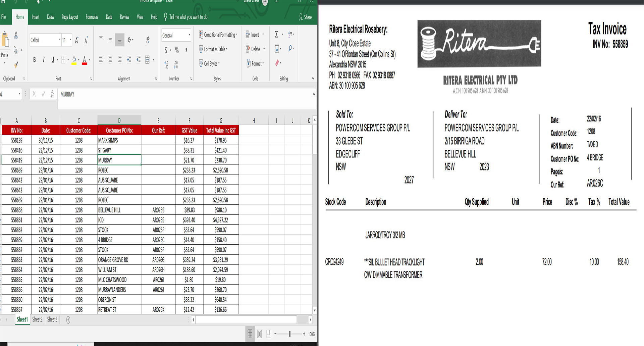Open the File menu
The width and height of the screenshot is (644, 346).
4,17
